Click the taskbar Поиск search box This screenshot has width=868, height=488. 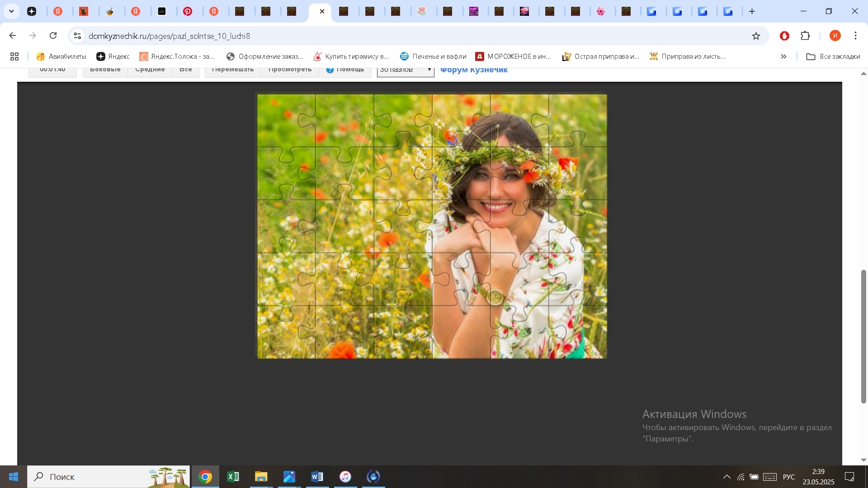point(108,477)
